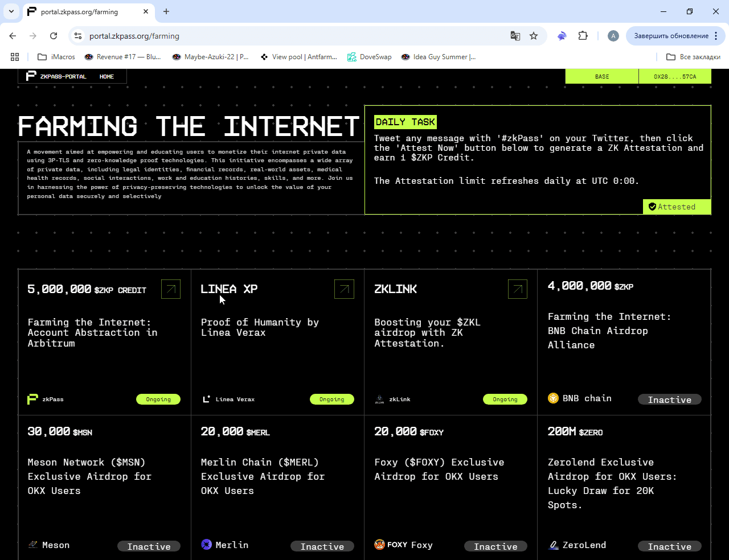The image size is (729, 560).
Task: Click Ongoing badge on zkPass card
Action: click(158, 400)
